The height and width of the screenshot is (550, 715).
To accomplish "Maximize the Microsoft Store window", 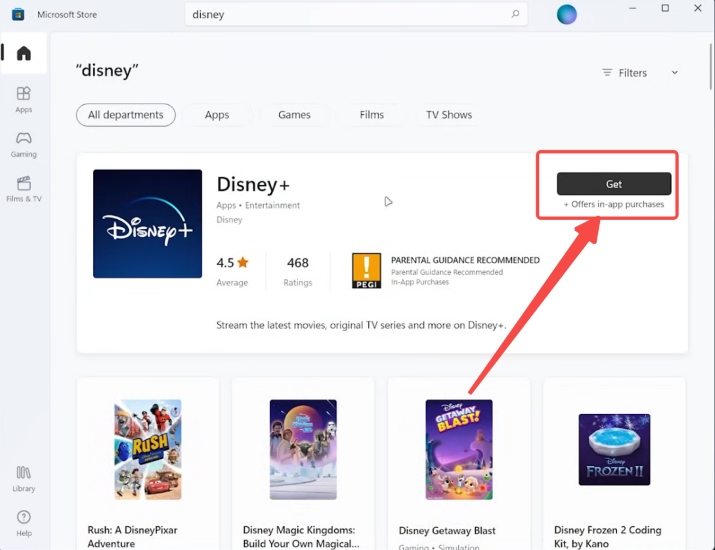I will (665, 8).
